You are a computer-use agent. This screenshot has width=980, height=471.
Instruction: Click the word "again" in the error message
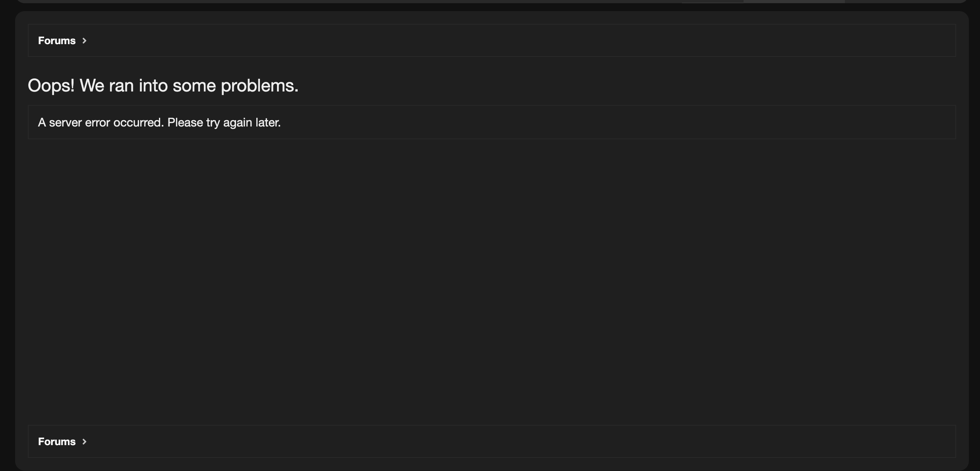click(x=238, y=123)
